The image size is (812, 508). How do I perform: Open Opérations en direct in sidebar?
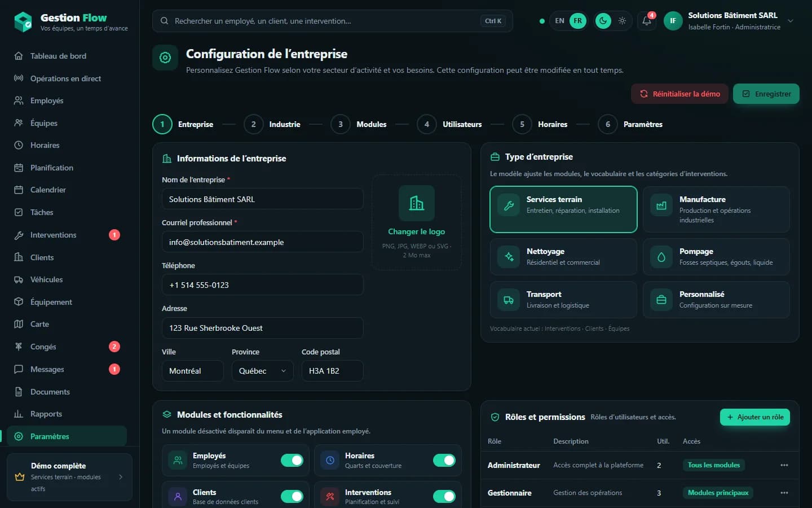point(67,78)
